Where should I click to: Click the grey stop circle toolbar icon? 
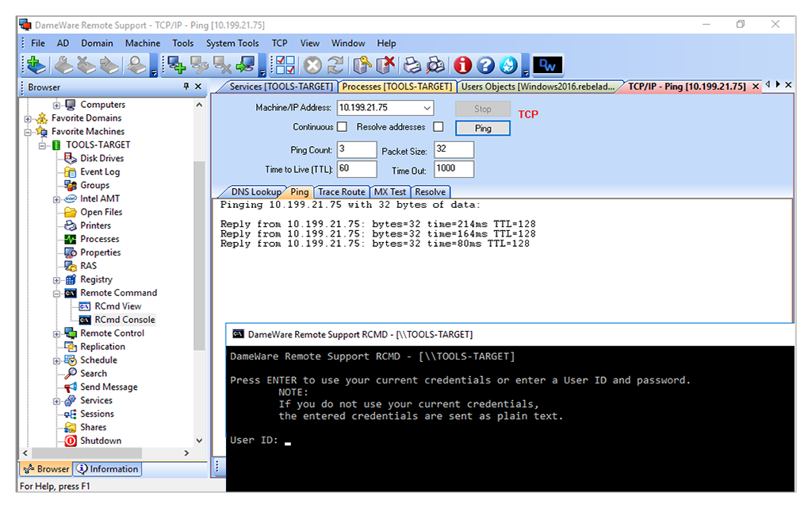coord(312,65)
